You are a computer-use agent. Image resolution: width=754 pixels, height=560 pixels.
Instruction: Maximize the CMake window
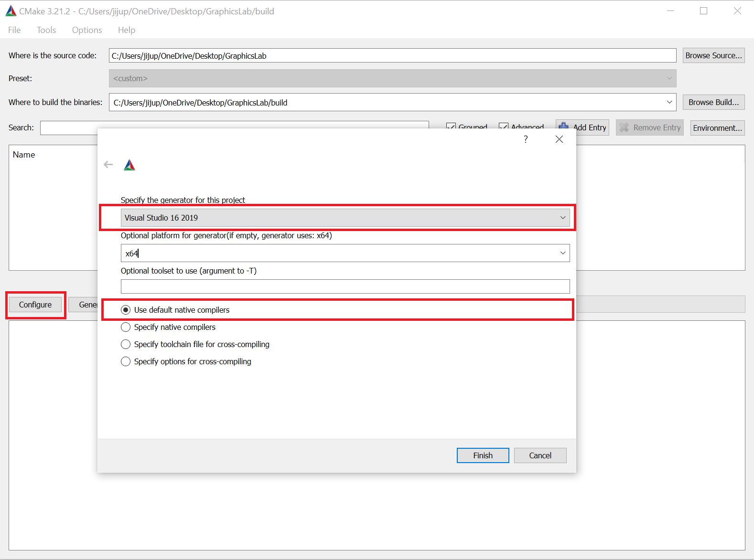(703, 11)
